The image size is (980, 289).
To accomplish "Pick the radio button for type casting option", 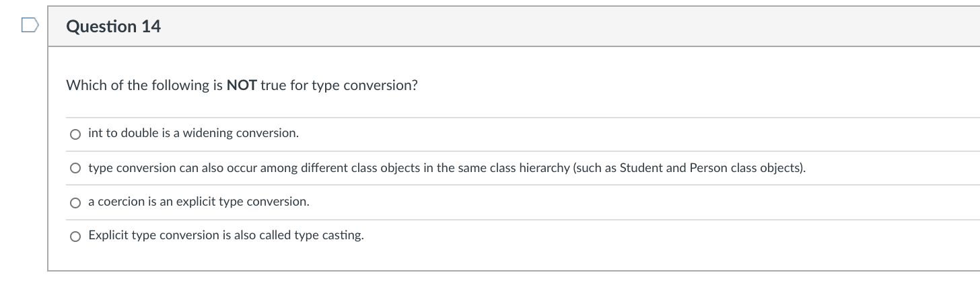I will pos(75,236).
